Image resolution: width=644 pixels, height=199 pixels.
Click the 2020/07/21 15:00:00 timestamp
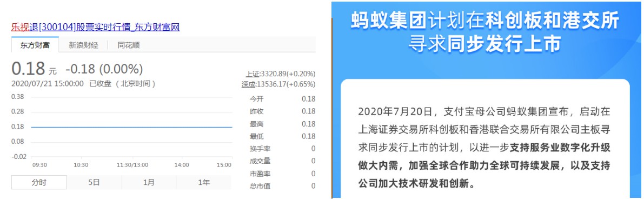coord(48,83)
